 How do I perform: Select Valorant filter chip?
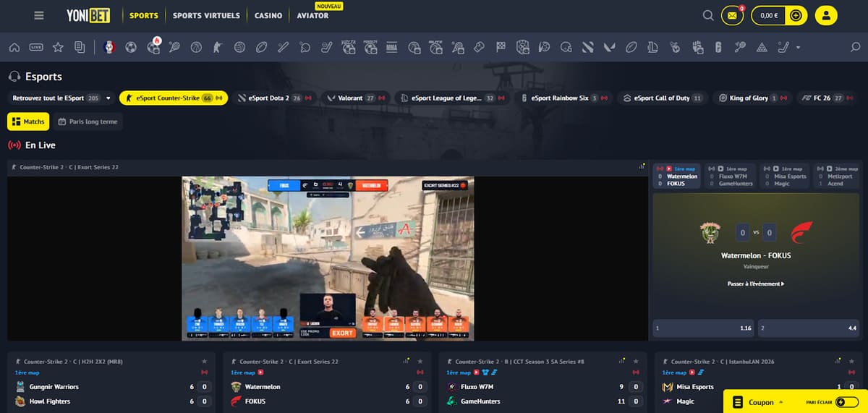357,98
